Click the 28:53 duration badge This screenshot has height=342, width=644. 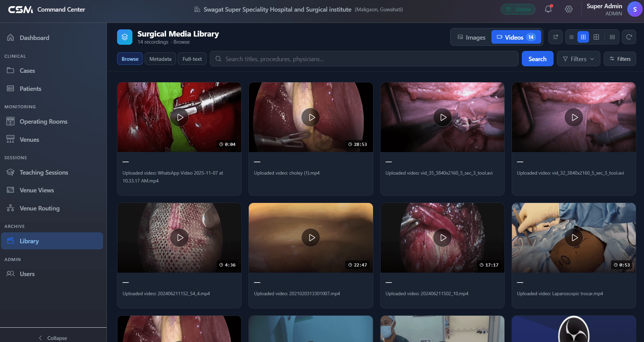(357, 144)
